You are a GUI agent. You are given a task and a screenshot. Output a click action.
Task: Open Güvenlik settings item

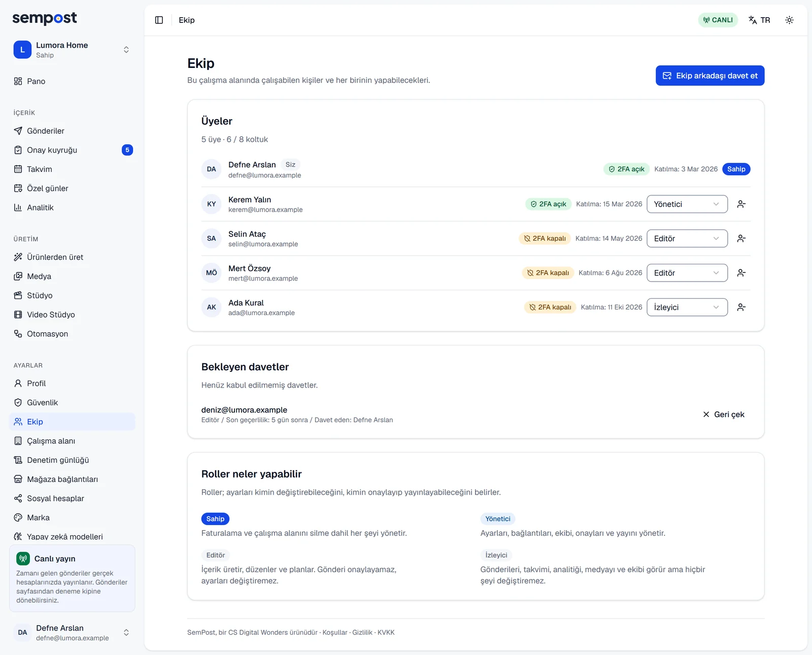click(72, 403)
